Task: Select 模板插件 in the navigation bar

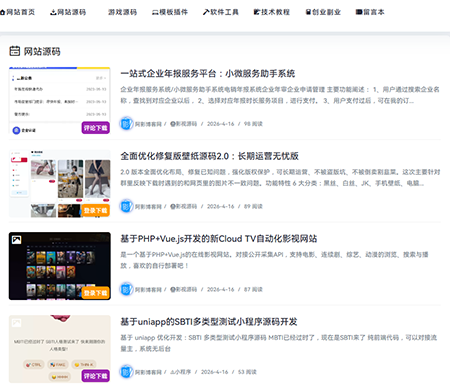Action: click(170, 12)
